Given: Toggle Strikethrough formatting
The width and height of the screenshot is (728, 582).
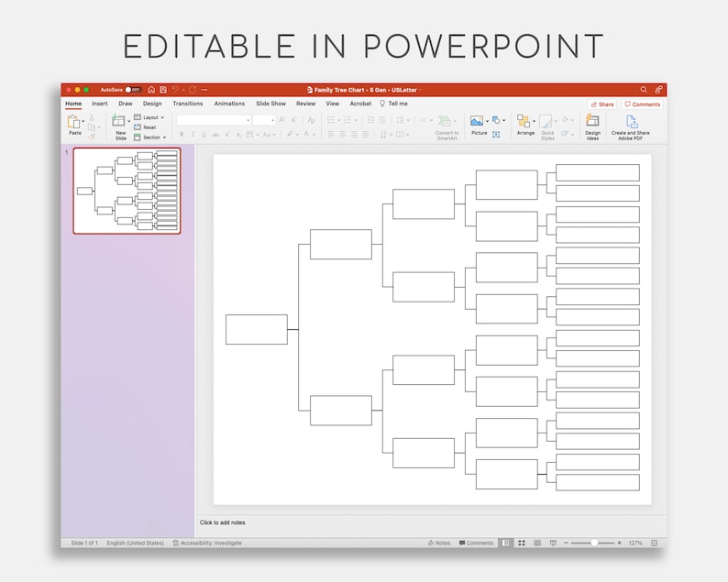Looking at the screenshot, I should click(x=215, y=135).
